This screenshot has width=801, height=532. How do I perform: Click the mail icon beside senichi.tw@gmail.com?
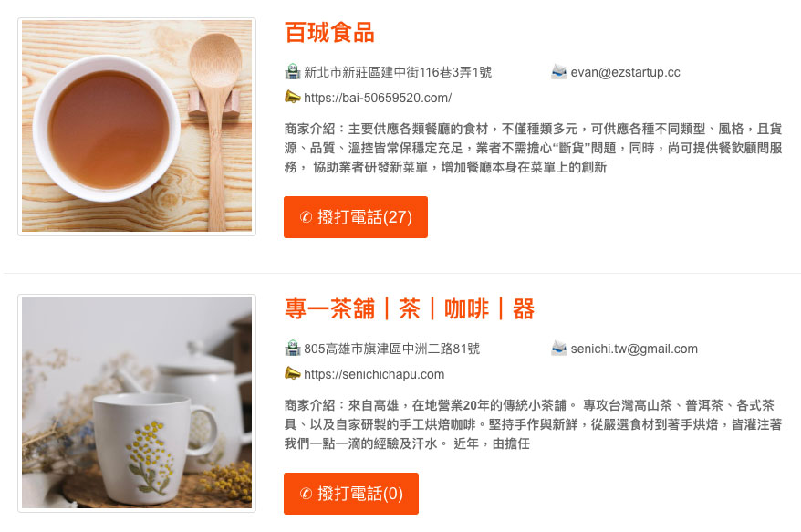coord(559,348)
